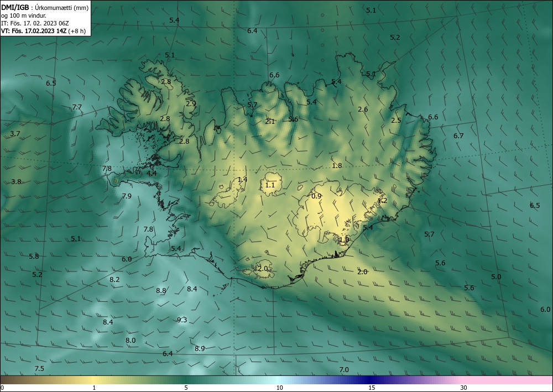Click the map value '7.5' in the bottom-left corner
This screenshot has height=392, width=553.
[x=39, y=369]
